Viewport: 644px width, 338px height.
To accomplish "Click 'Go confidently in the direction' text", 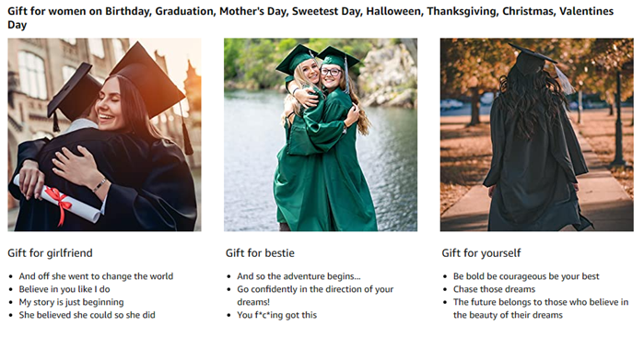I will tap(315, 296).
